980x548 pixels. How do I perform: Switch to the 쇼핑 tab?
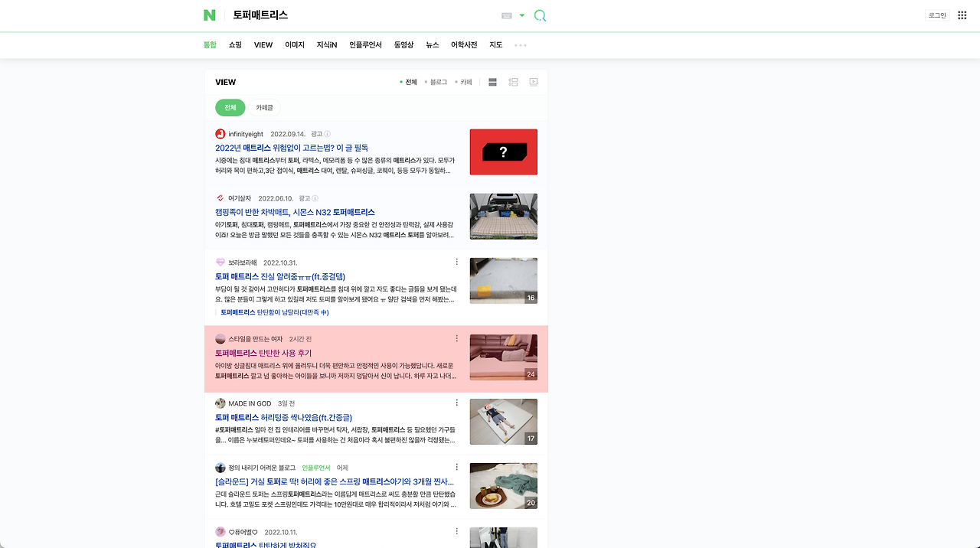(235, 44)
